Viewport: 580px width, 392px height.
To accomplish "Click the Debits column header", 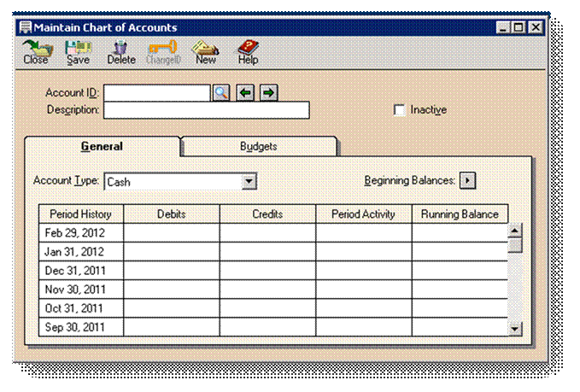I will [172, 214].
